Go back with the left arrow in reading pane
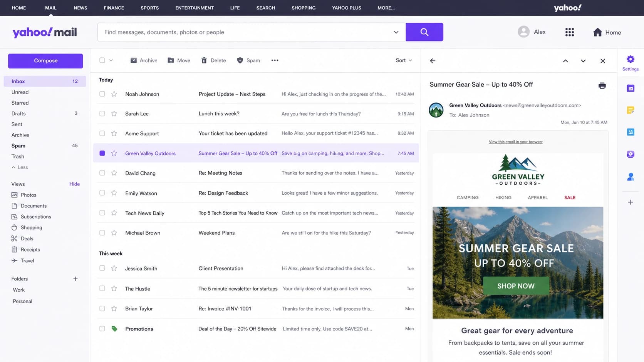644x362 pixels. (433, 61)
